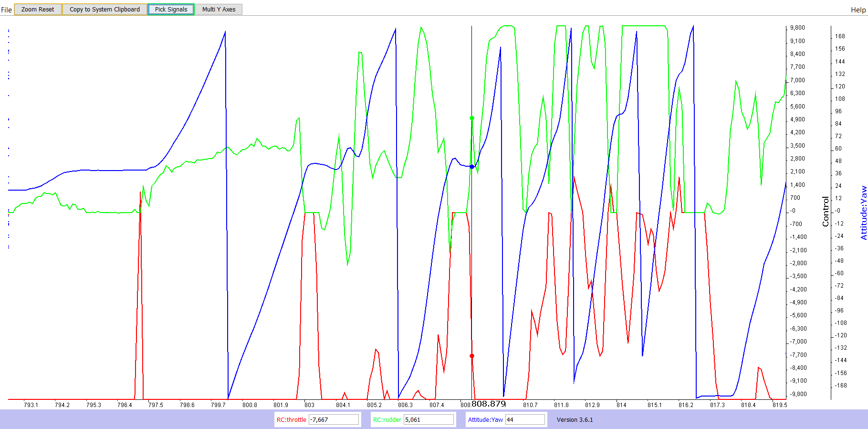Click the blue cursor marker dot
The width and height of the screenshot is (868, 429).
point(472,167)
